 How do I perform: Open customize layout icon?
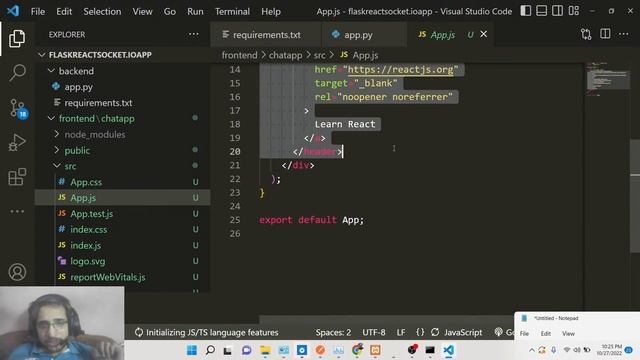point(574,11)
